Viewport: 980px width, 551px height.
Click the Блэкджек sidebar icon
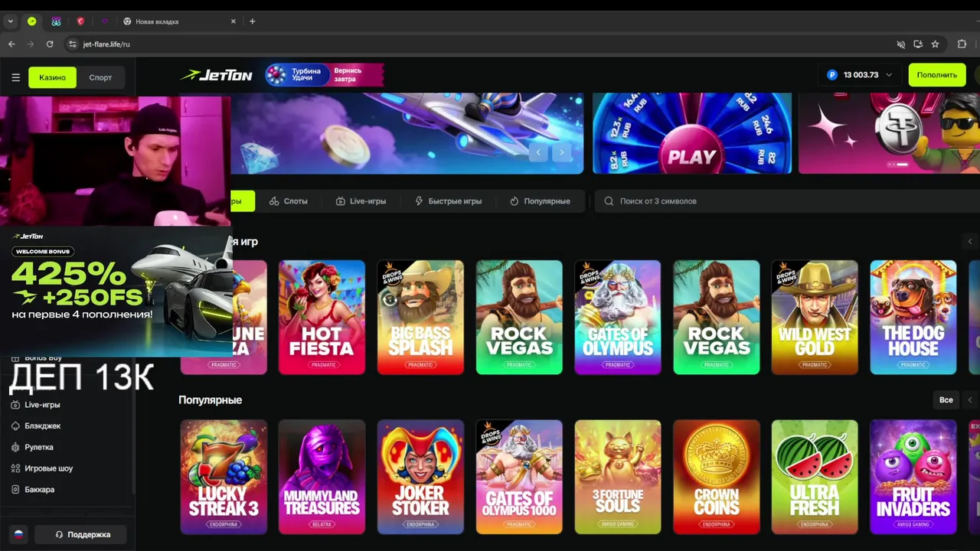pos(15,425)
